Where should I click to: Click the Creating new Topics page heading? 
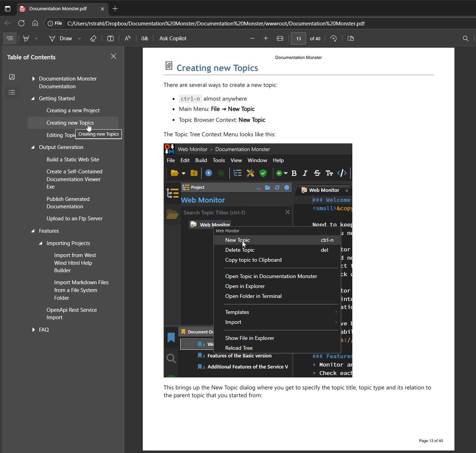(x=217, y=68)
